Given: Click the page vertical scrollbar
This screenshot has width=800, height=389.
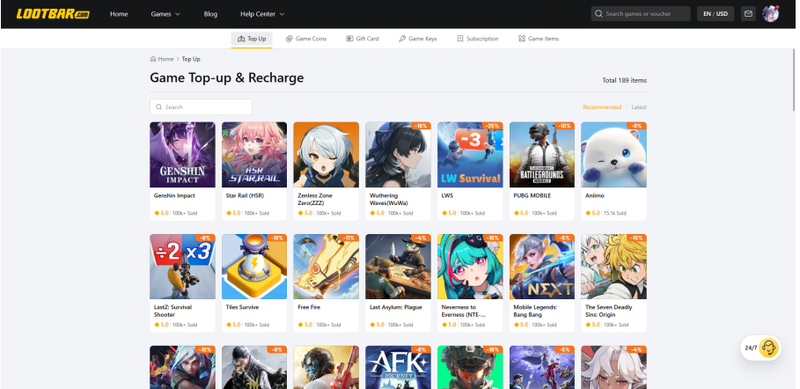Looking at the screenshot, I should click(x=794, y=80).
